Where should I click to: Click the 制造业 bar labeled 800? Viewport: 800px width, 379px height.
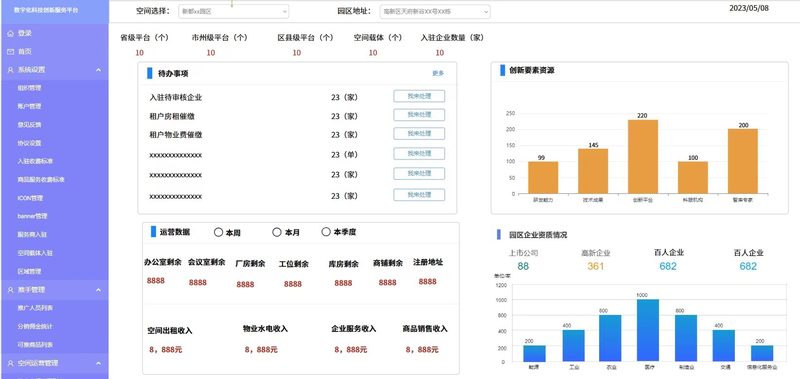[686, 338]
